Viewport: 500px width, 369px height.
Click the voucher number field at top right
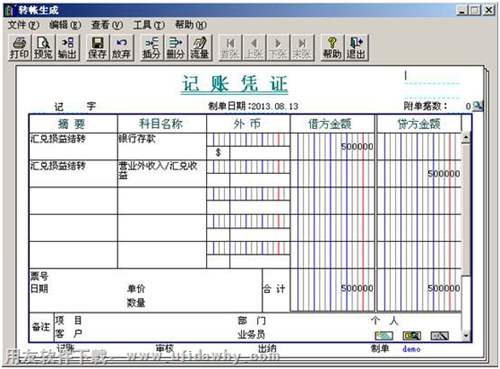[432, 77]
